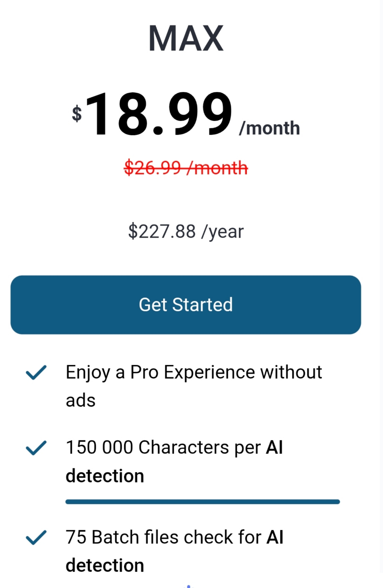The image size is (383, 588).
Task: Click the blue horizontal bar under Characters feature
Action: tap(202, 502)
